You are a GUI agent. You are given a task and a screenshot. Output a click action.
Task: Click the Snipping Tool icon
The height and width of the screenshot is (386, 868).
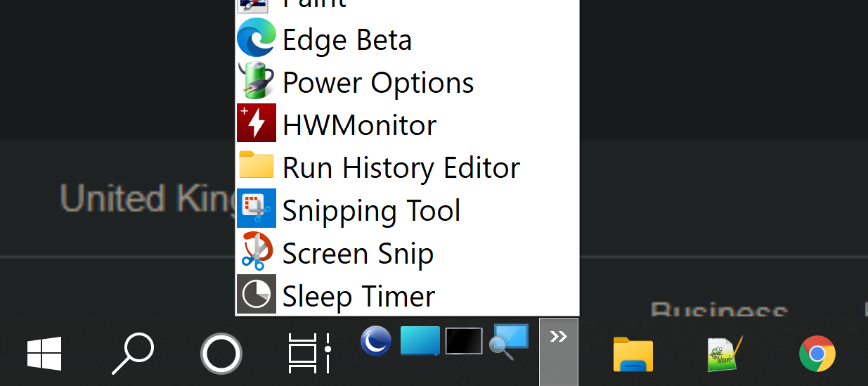click(257, 208)
